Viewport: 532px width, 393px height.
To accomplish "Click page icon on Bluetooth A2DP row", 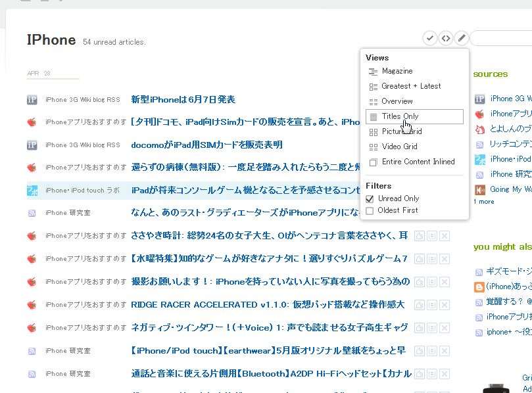I will click(x=432, y=375).
